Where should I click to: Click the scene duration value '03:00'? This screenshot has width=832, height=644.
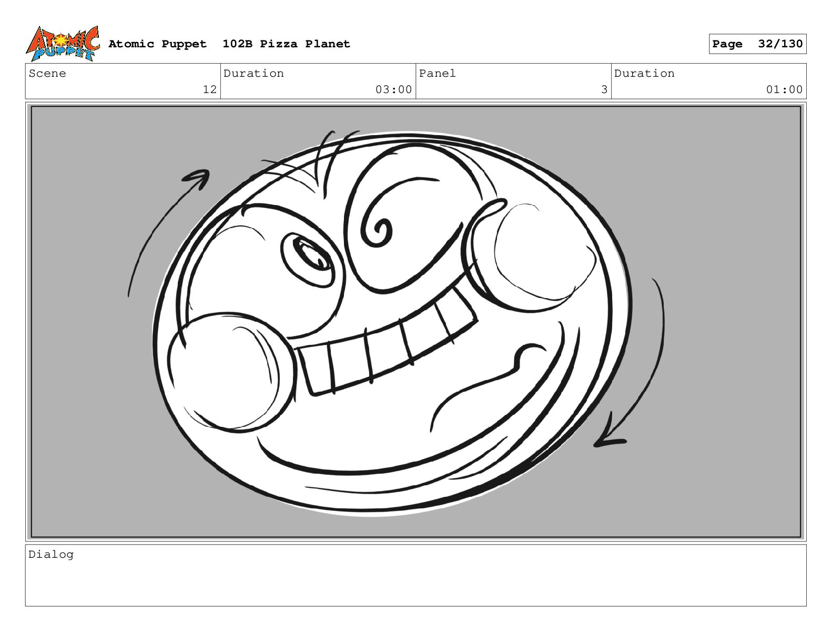(x=393, y=89)
